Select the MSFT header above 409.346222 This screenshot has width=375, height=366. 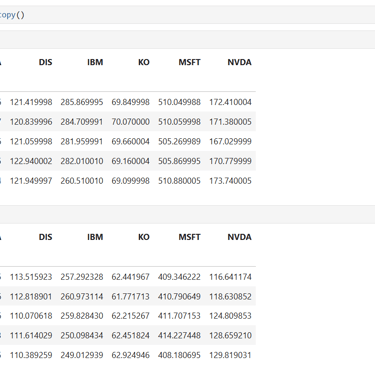click(x=189, y=237)
